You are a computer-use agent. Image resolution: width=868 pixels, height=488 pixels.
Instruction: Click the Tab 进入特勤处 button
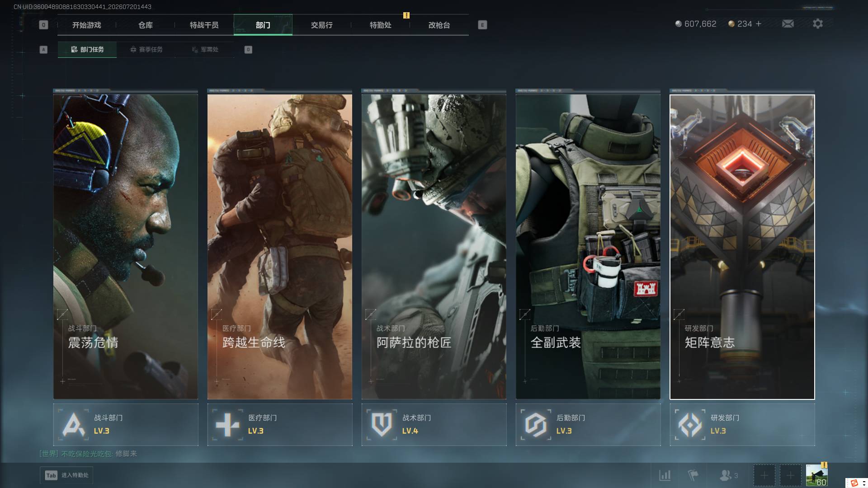66,475
